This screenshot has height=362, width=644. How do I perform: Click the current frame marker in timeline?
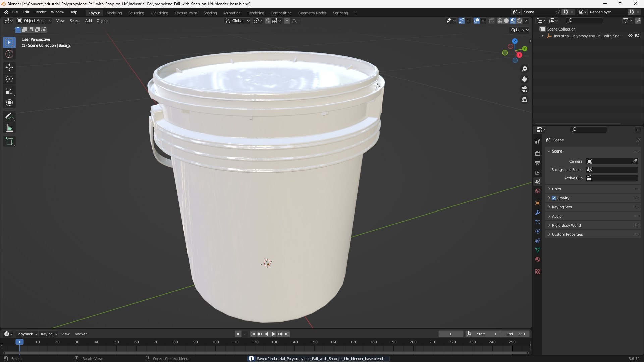[x=19, y=342]
